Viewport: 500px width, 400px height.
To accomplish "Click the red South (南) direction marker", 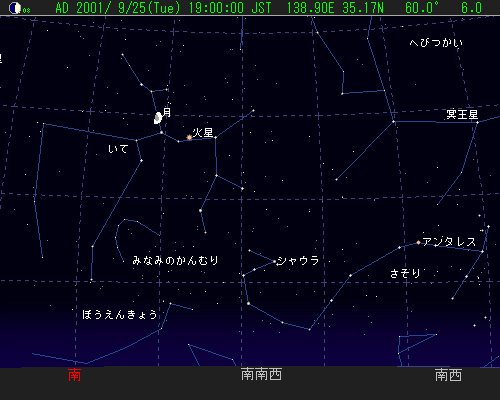I will tap(74, 375).
